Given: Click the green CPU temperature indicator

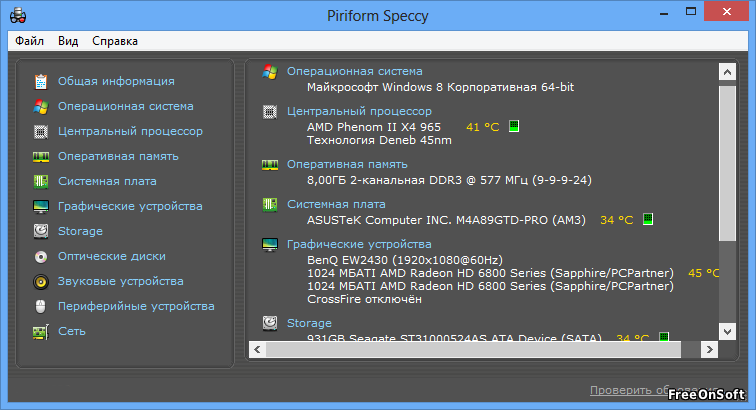Looking at the screenshot, I should (514, 126).
